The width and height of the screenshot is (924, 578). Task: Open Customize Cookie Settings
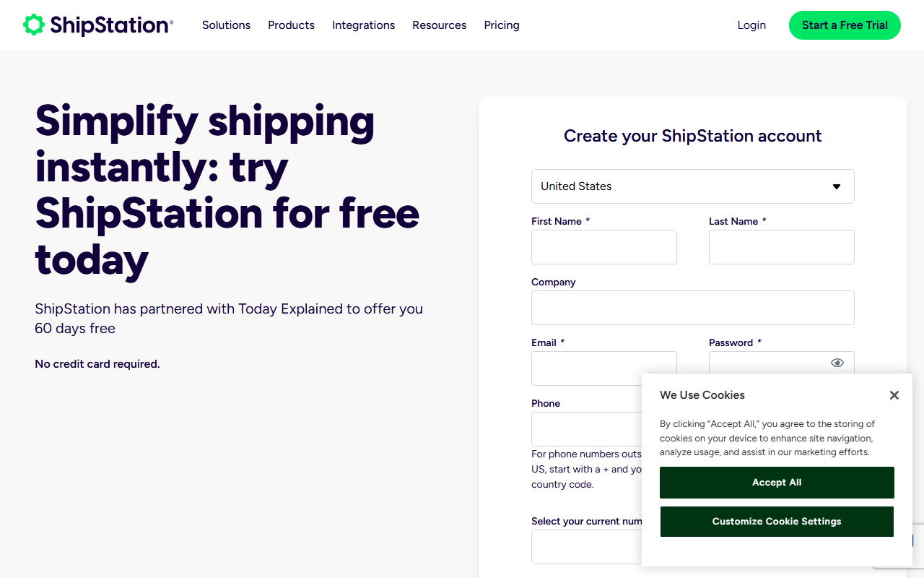point(777,522)
